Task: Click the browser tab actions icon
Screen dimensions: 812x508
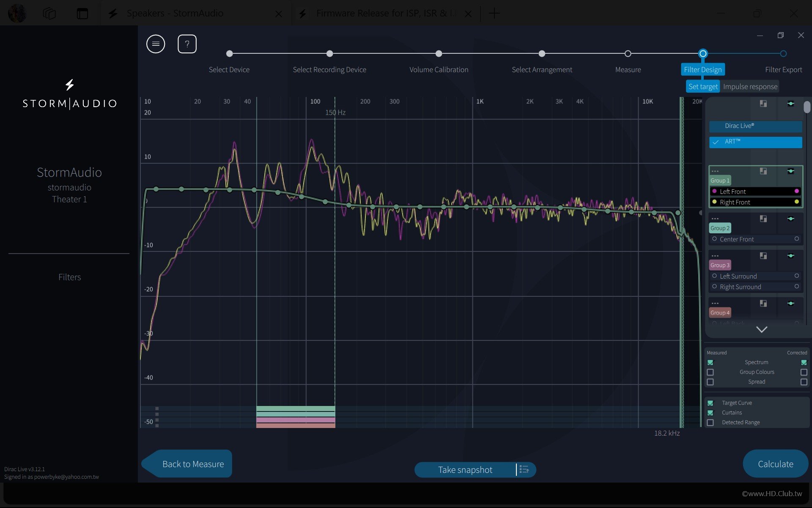Action: 82,13
